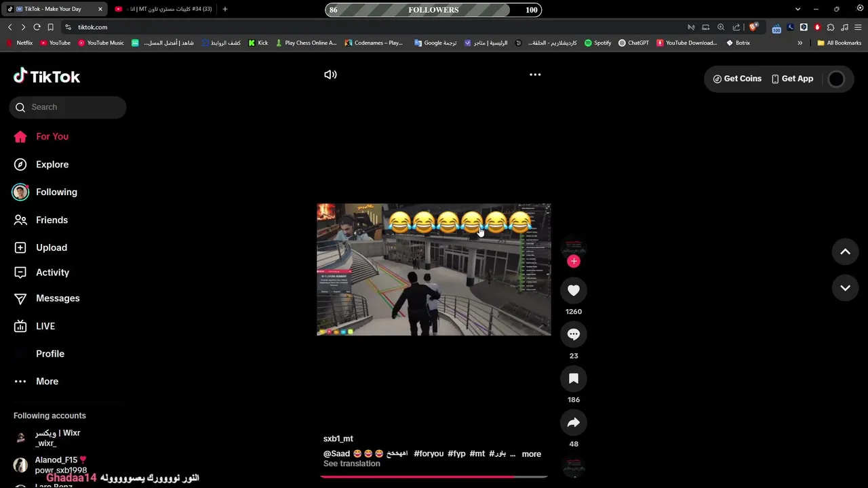This screenshot has height=488, width=868.
Task: Open the site settings icon in address bar
Action: coord(68,27)
